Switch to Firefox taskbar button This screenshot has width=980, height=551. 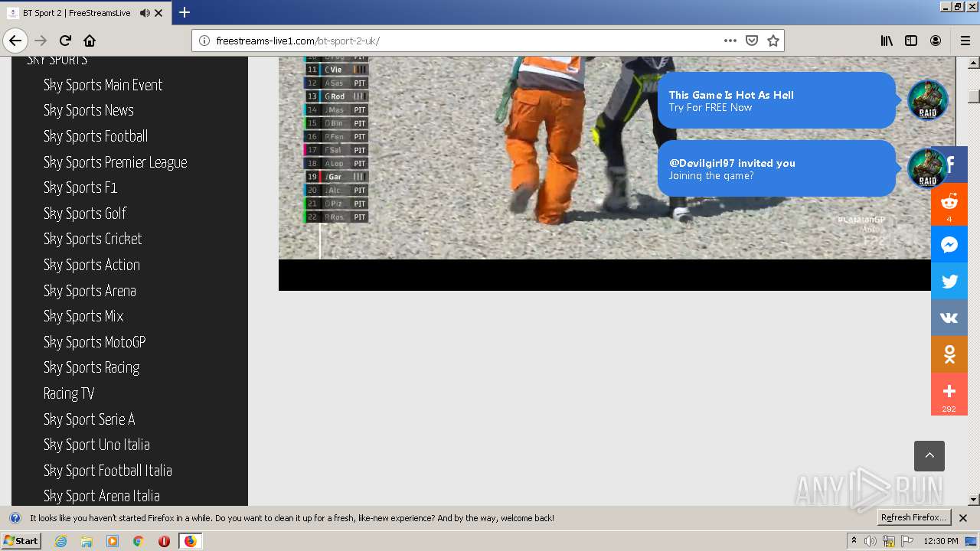[x=190, y=541]
